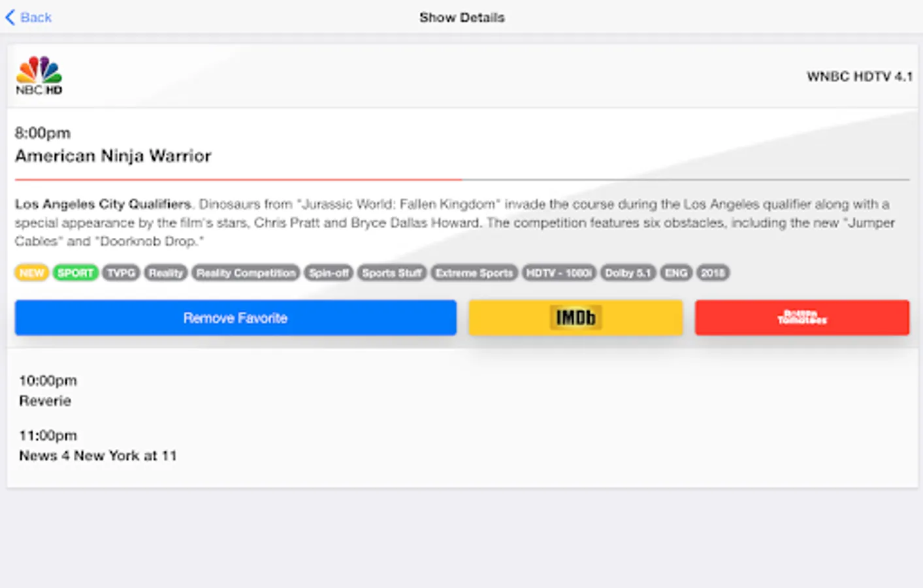Click the show progress bar
This screenshot has height=588, width=923.
click(462, 179)
